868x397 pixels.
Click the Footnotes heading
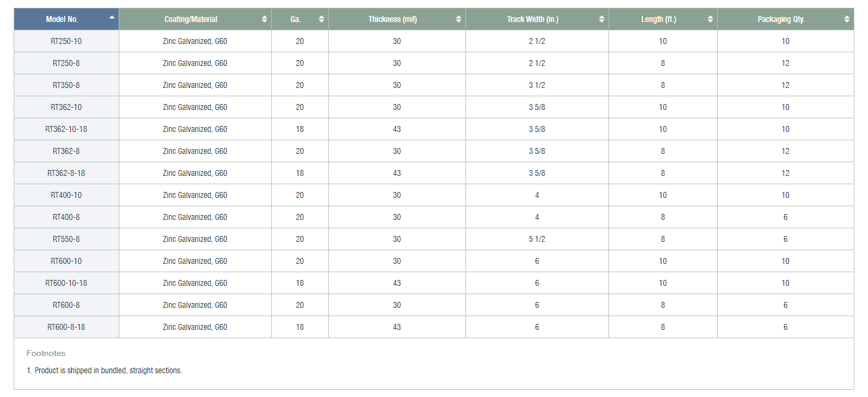click(46, 353)
